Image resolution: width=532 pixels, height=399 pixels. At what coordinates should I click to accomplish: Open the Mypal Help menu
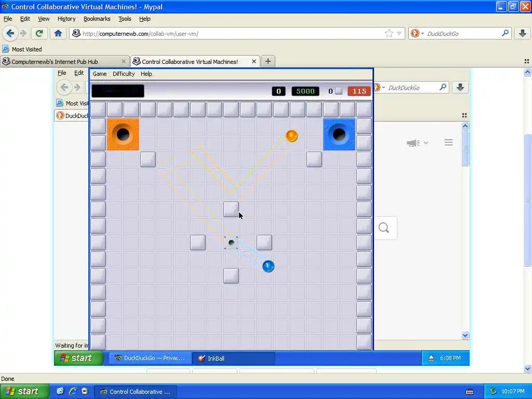click(x=145, y=19)
